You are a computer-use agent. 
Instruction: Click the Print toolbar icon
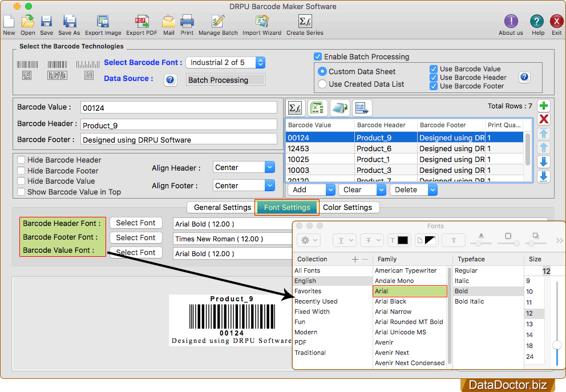[187, 22]
